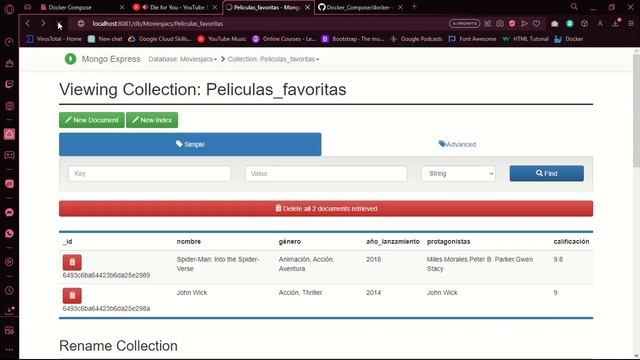Open the send/flow arrow toolbar icon
The image size is (640, 360).
524,24
